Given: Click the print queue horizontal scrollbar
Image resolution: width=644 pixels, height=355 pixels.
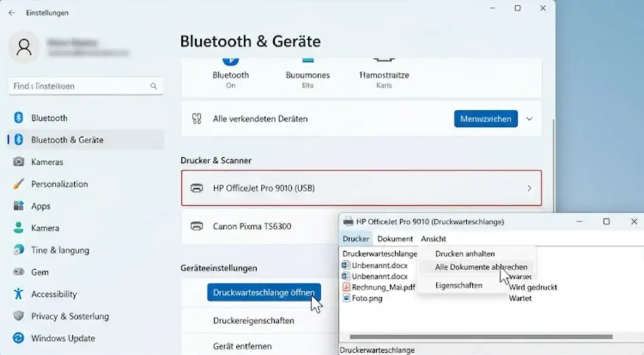Looking at the screenshot, I should tap(481, 337).
